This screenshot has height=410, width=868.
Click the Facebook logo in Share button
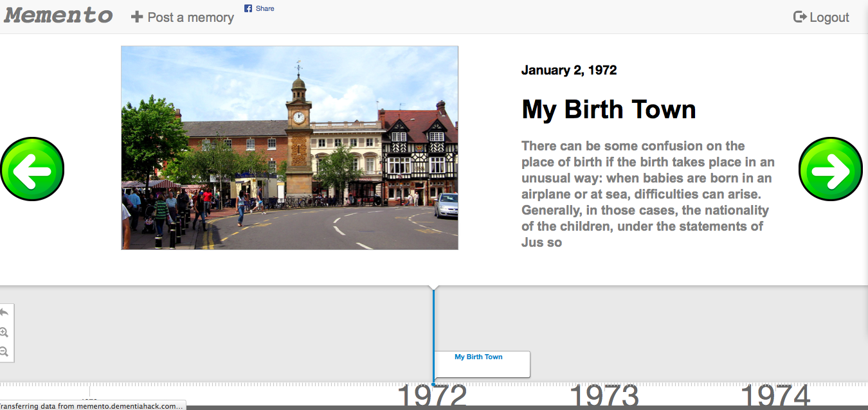click(x=248, y=8)
